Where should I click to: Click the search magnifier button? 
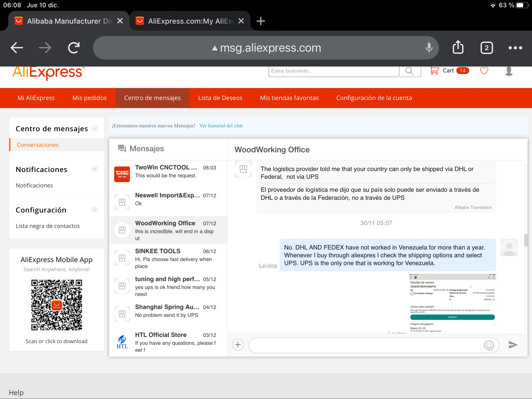(410, 71)
